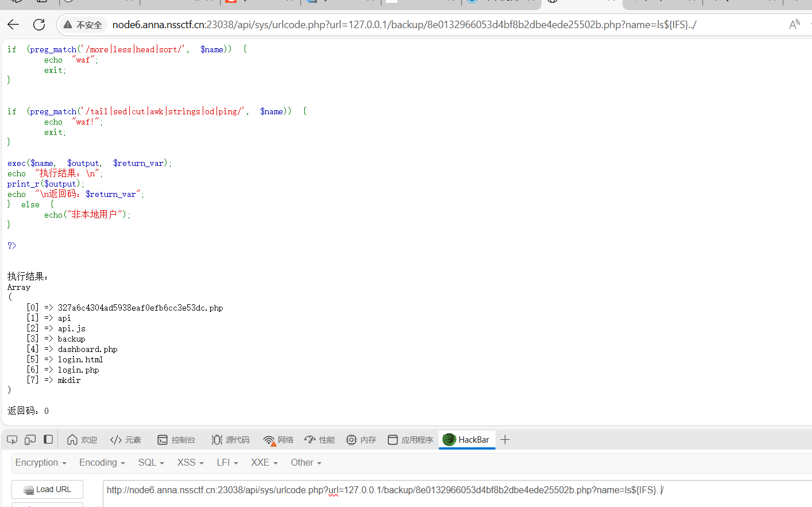The image size is (812, 507).
Task: Click the backup entry in output array
Action: click(71, 339)
